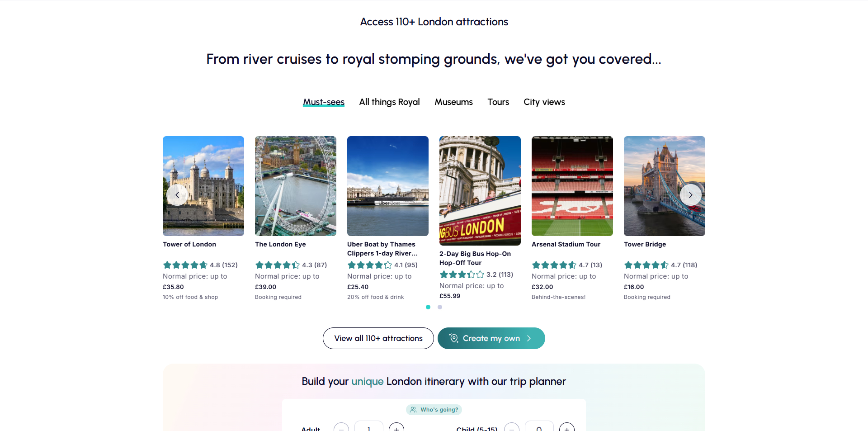
Task: Switch to City views
Action: [x=544, y=102]
